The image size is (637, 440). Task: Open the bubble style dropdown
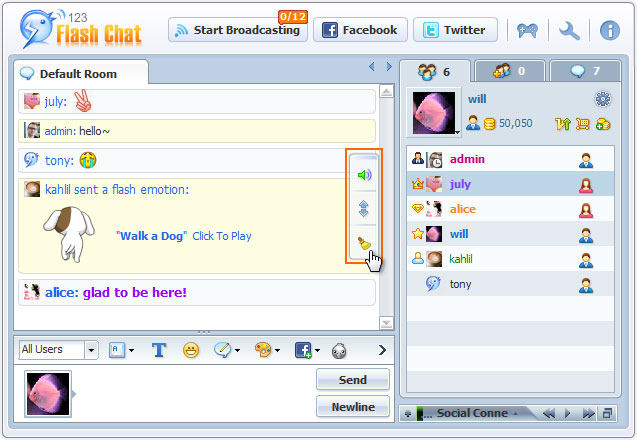121,350
